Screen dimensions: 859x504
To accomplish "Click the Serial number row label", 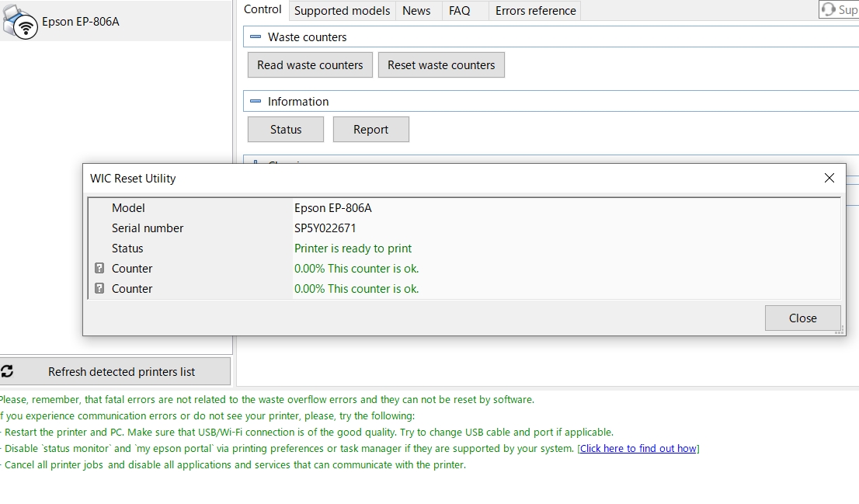I will tap(148, 228).
